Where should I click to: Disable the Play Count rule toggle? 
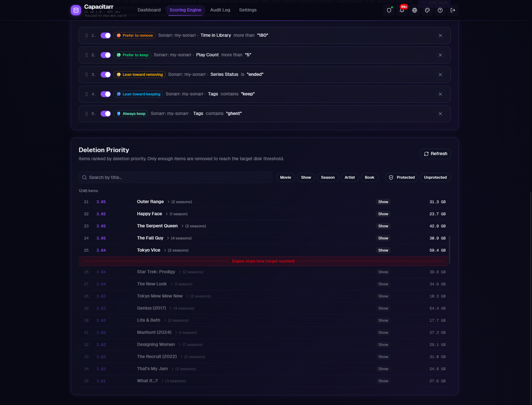click(x=106, y=55)
